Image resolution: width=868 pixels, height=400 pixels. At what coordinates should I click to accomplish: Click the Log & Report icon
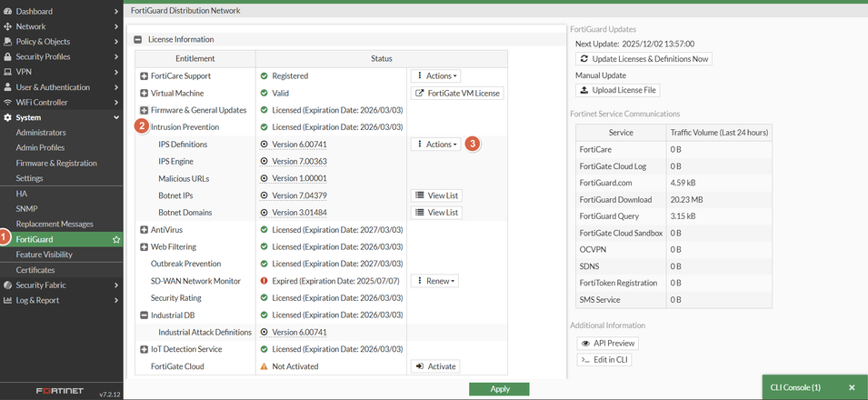(8, 300)
